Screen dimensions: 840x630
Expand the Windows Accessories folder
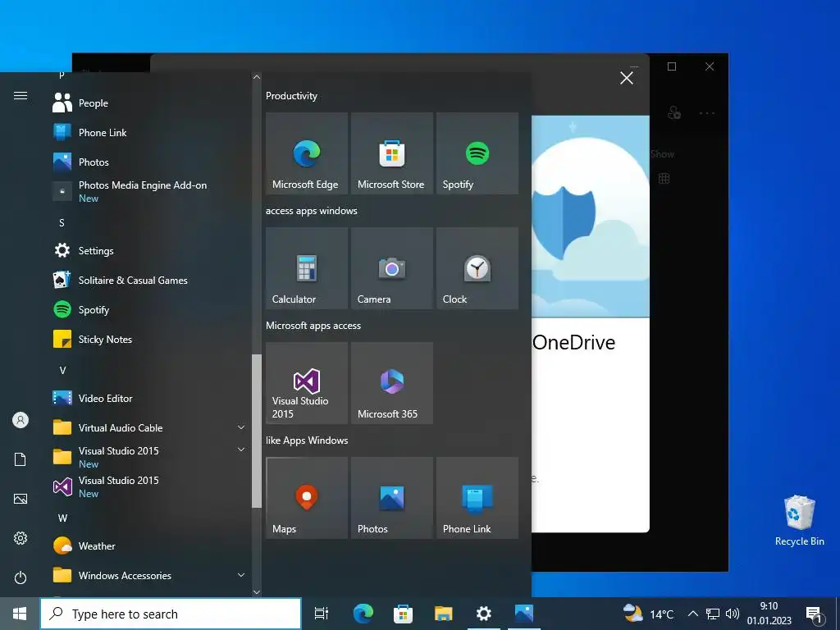click(149, 575)
